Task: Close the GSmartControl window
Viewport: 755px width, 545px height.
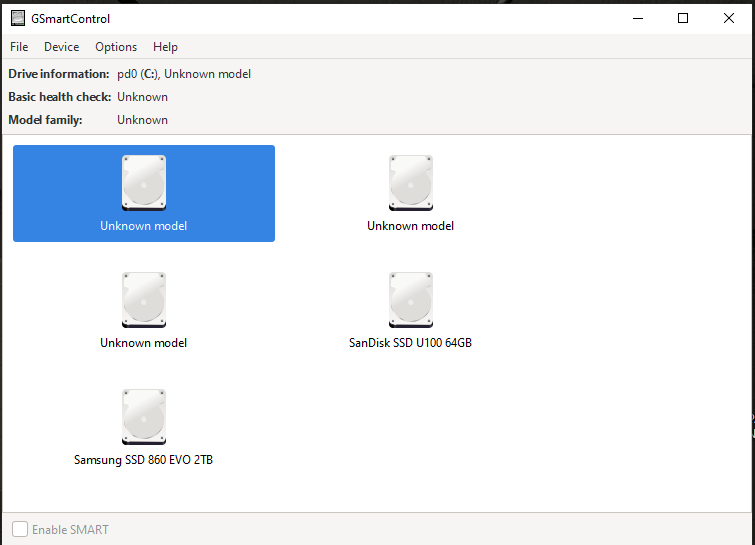Action: pyautogui.click(x=729, y=18)
